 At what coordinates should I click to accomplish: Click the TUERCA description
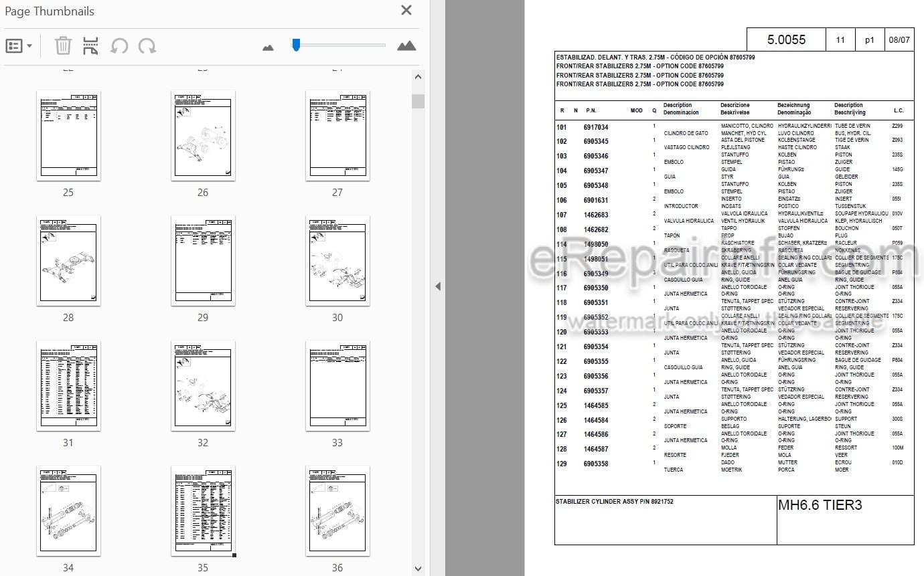674,470
